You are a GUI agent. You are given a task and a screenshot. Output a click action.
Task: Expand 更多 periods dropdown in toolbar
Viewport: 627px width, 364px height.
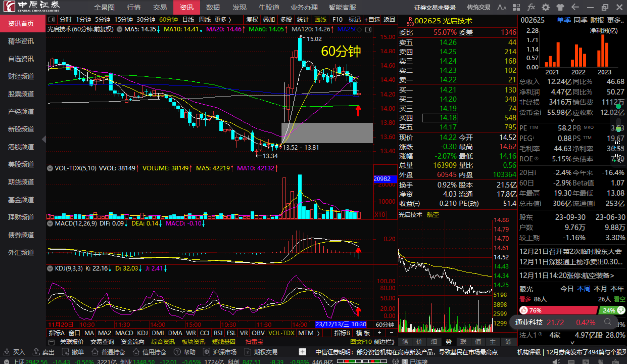(x=223, y=20)
